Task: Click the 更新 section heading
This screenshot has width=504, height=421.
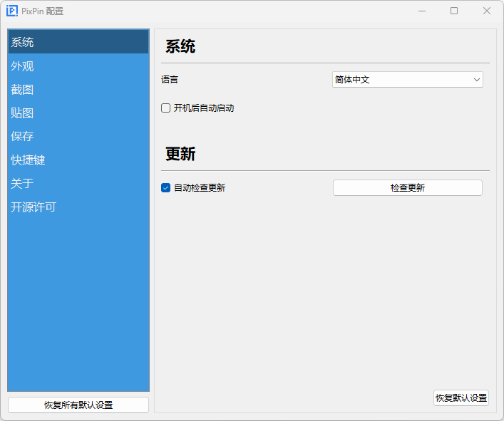Action: pos(180,153)
